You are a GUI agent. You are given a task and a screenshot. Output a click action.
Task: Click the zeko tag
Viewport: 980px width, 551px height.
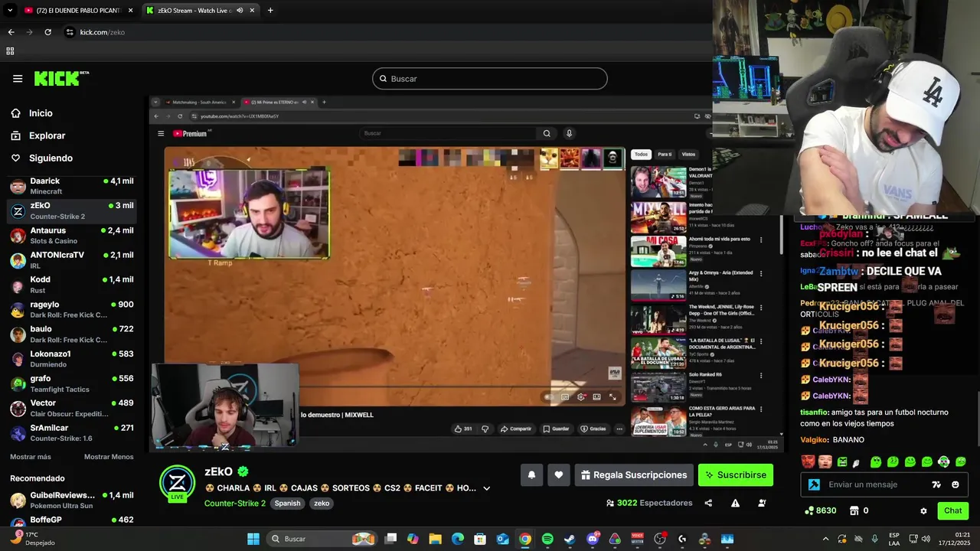[x=322, y=504]
